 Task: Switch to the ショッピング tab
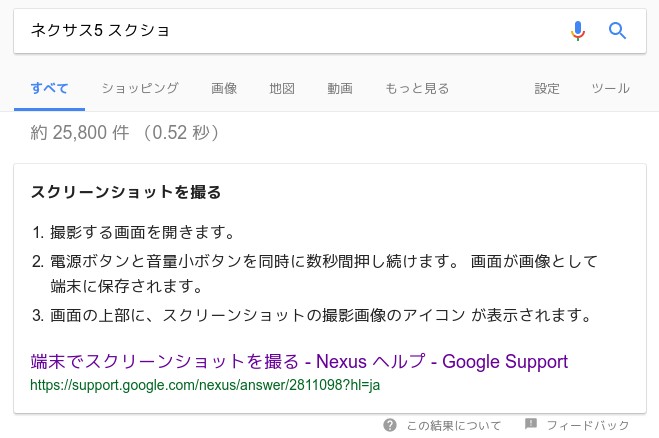(x=140, y=88)
